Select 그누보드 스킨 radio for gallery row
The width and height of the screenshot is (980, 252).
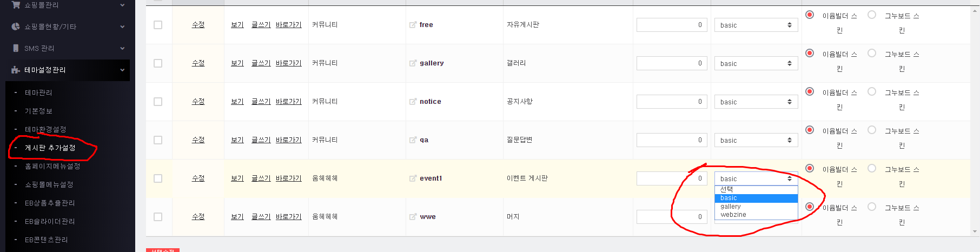click(872, 53)
